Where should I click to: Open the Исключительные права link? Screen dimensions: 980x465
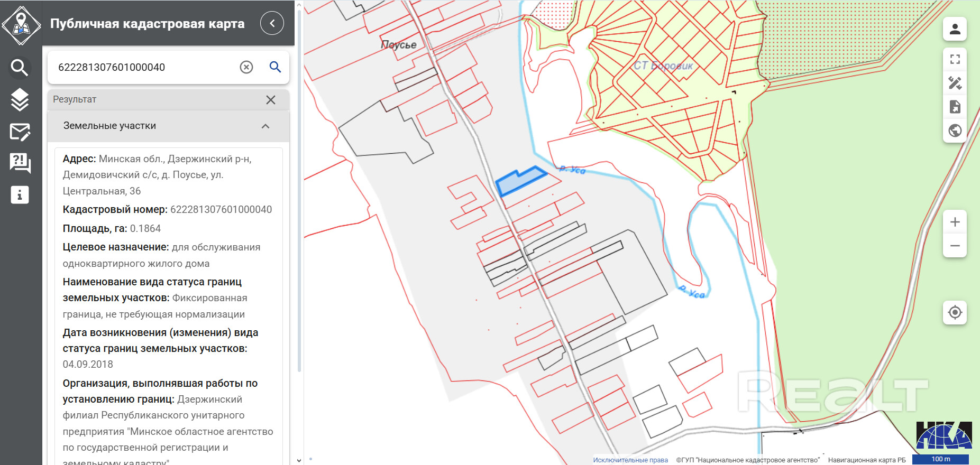630,460
